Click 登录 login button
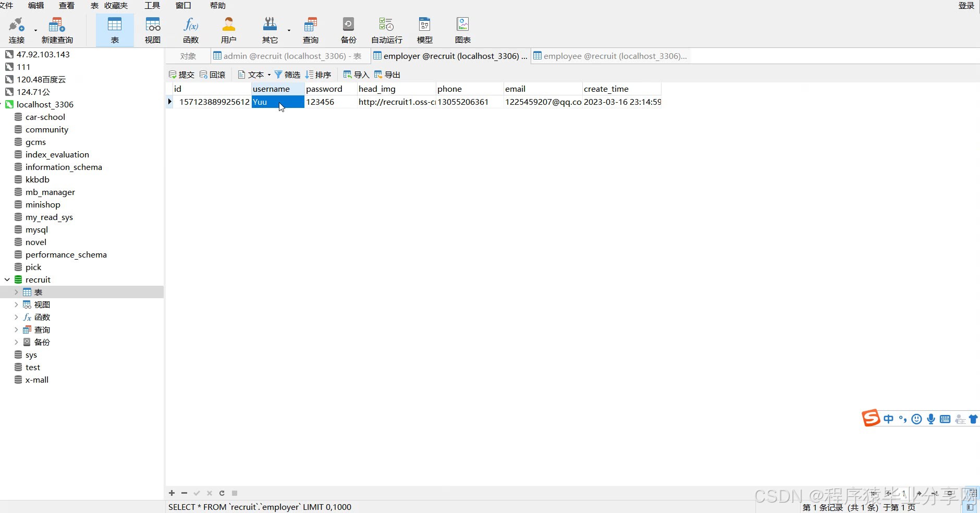 pyautogui.click(x=966, y=5)
